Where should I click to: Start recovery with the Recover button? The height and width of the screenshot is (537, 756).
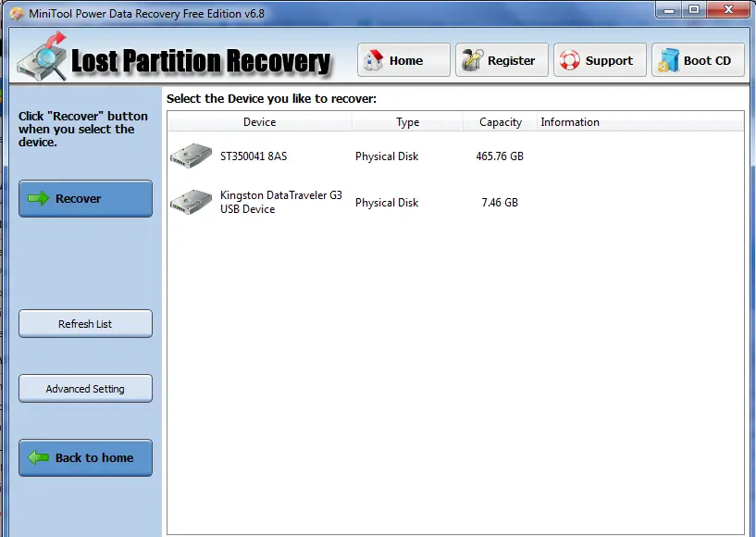[85, 199]
